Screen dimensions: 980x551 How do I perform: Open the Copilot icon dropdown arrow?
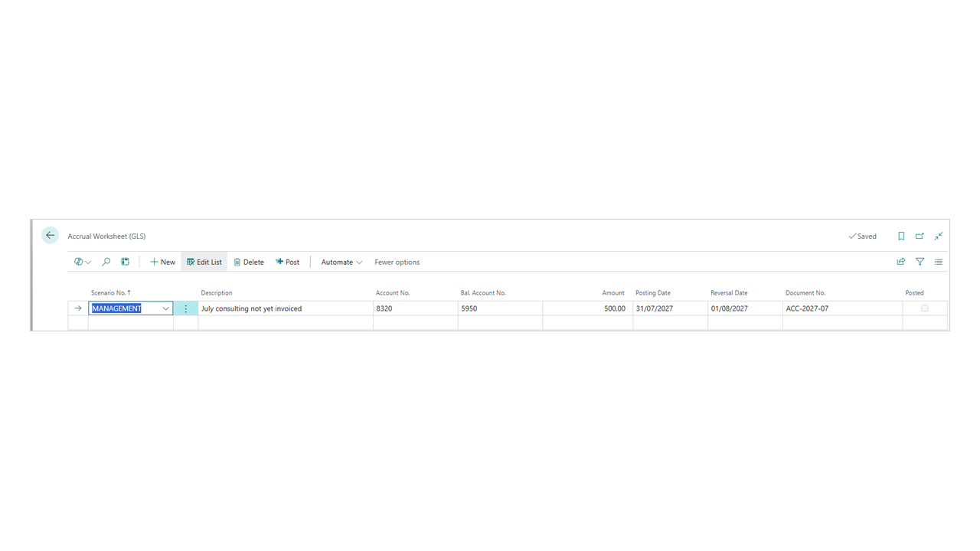pyautogui.click(x=88, y=262)
